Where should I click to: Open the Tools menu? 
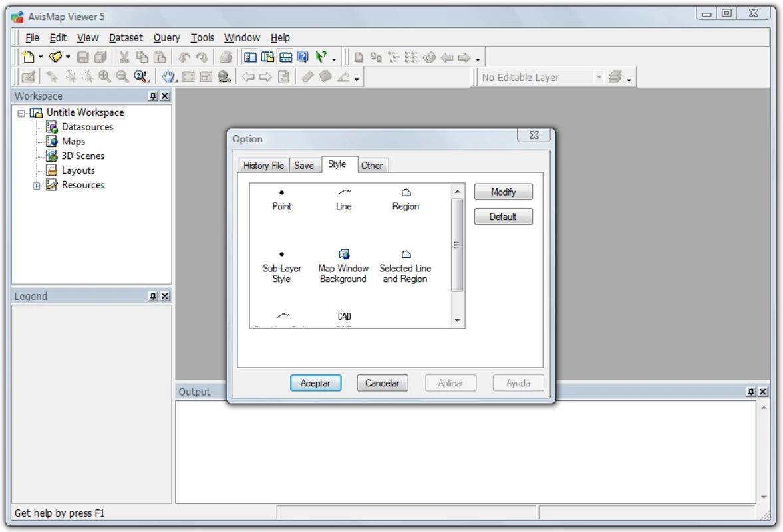click(x=202, y=37)
